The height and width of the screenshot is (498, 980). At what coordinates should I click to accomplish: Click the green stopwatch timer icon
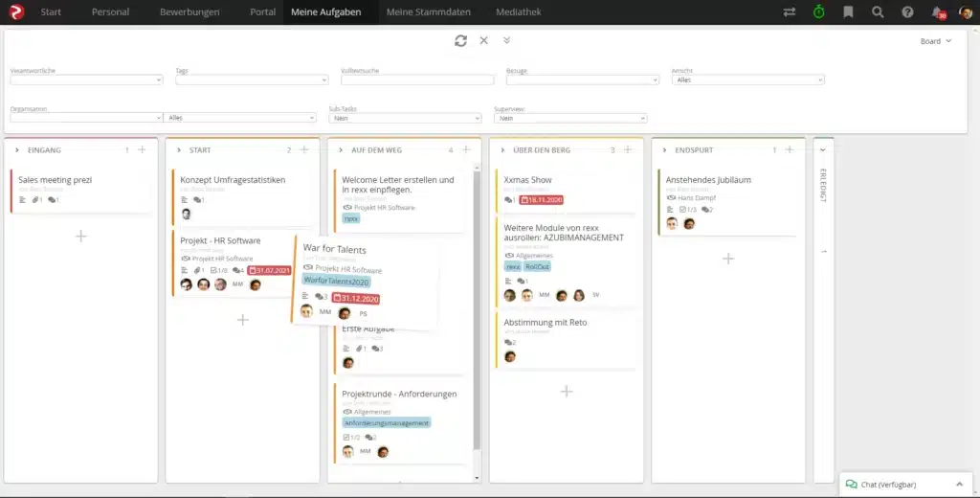[x=818, y=12]
